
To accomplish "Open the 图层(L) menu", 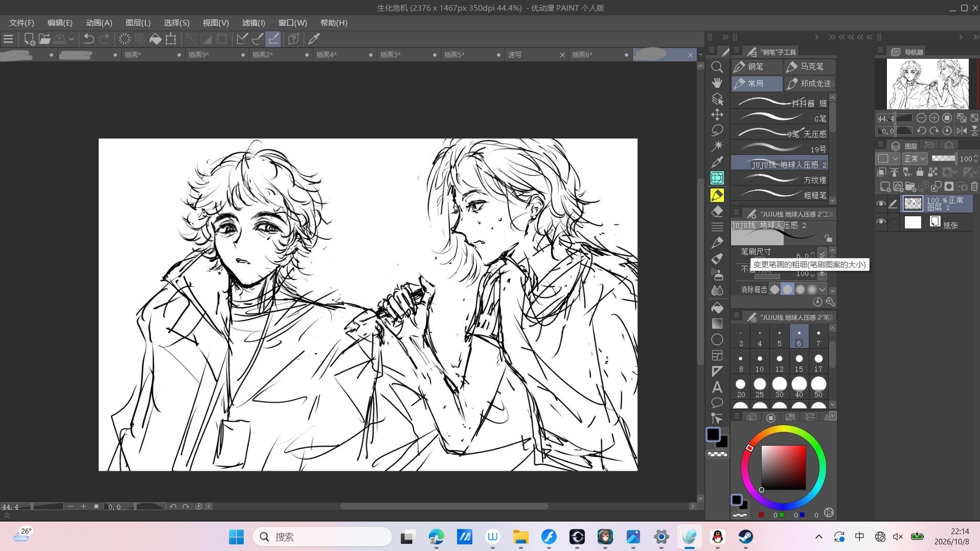I will coord(138,23).
